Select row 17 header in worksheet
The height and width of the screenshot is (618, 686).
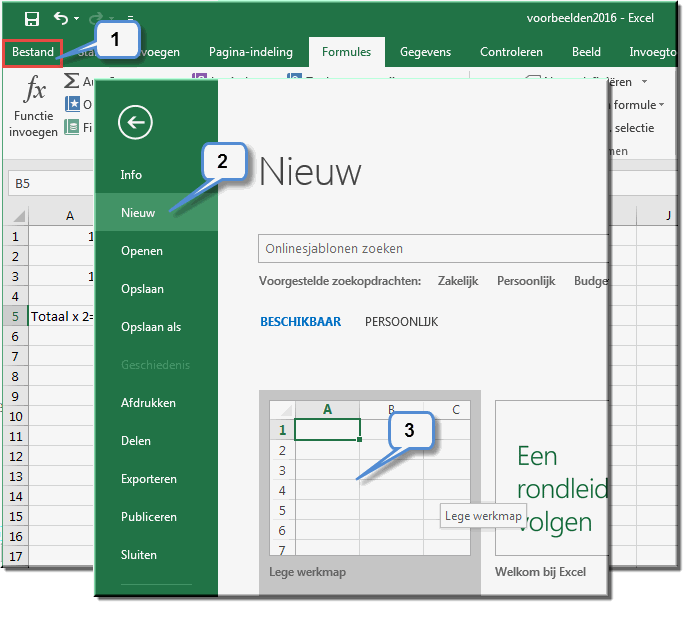pos(16,556)
